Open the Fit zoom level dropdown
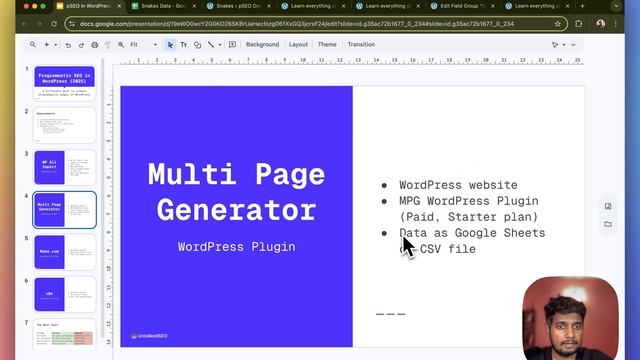Image resolution: width=640 pixels, height=360 pixels. [x=144, y=44]
